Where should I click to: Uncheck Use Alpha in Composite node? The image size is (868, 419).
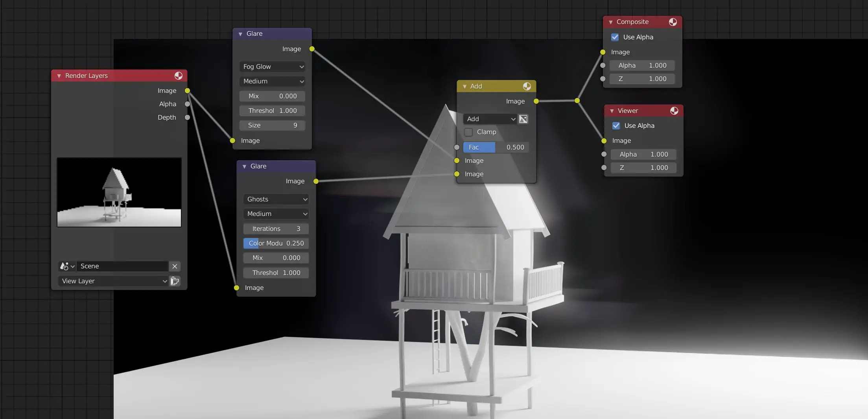(x=615, y=37)
